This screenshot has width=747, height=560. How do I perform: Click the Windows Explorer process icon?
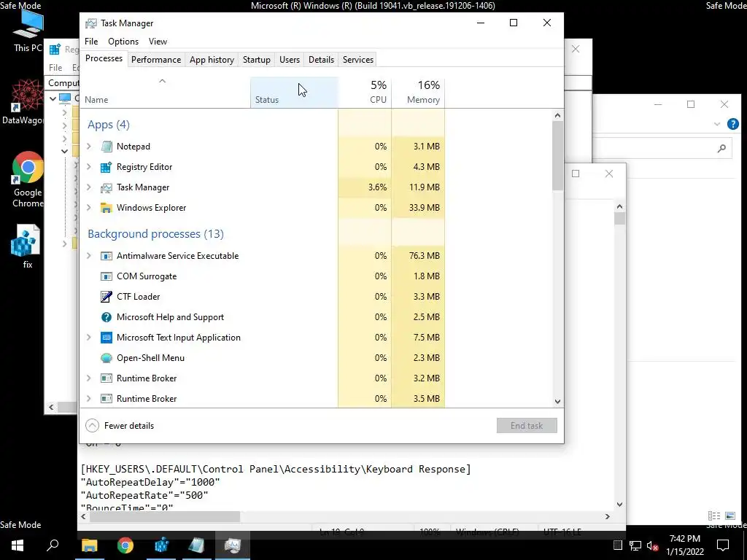[107, 208]
